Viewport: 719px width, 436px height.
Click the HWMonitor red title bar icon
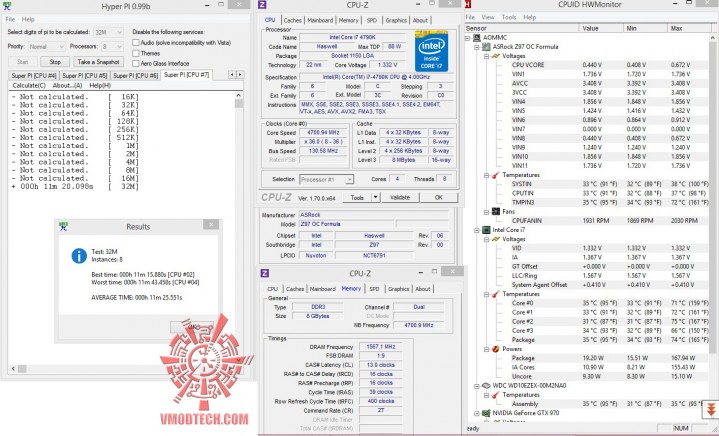point(468,5)
